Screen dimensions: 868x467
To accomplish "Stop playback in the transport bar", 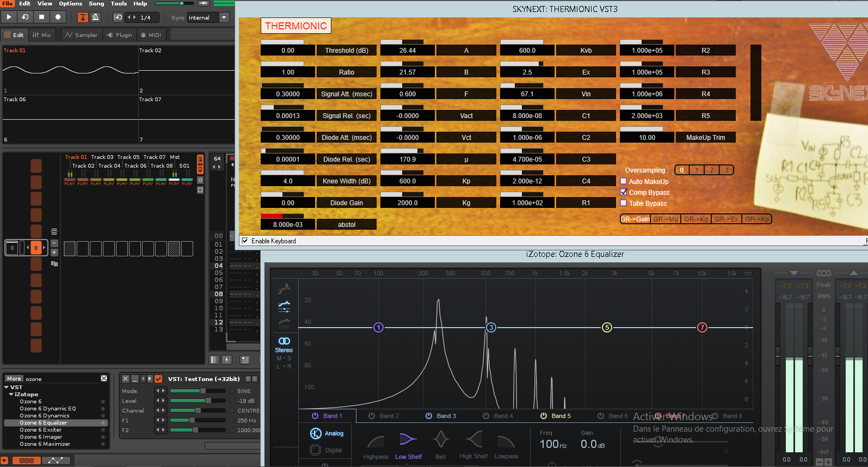I will [41, 17].
